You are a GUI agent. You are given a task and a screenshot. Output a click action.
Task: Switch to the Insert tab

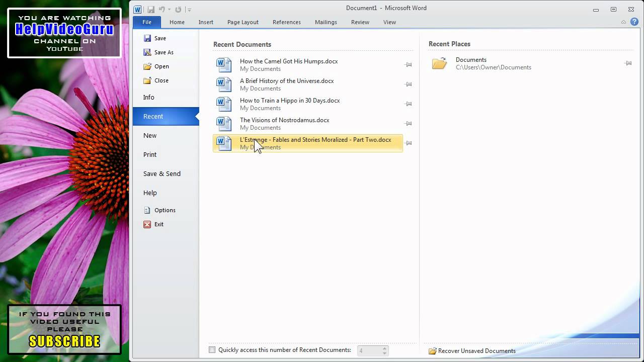coord(206,22)
